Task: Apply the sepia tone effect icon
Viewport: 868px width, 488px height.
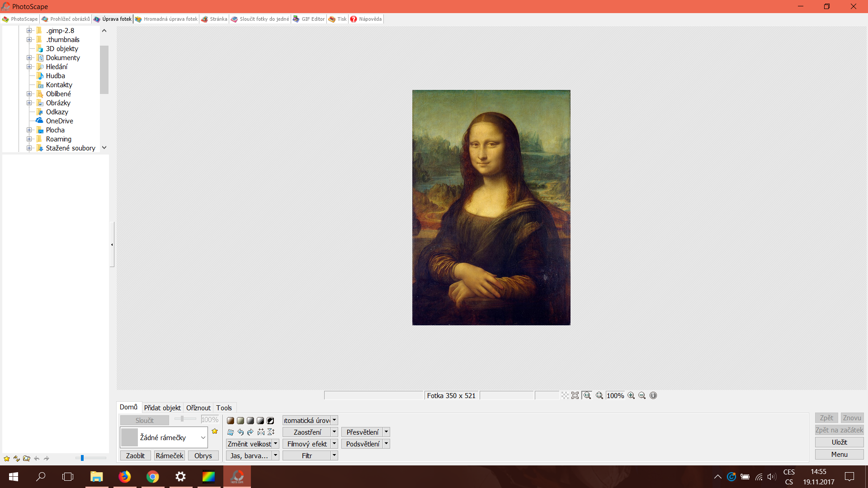Action: click(231, 421)
